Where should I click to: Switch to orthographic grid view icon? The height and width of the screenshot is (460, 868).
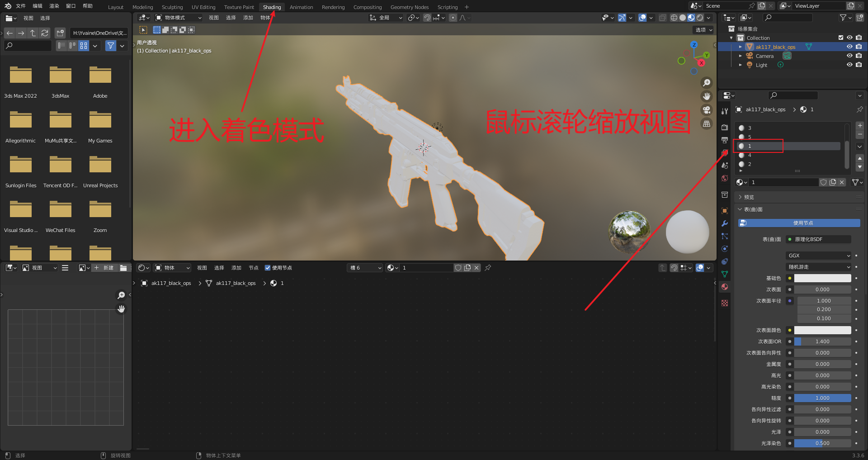pos(706,123)
